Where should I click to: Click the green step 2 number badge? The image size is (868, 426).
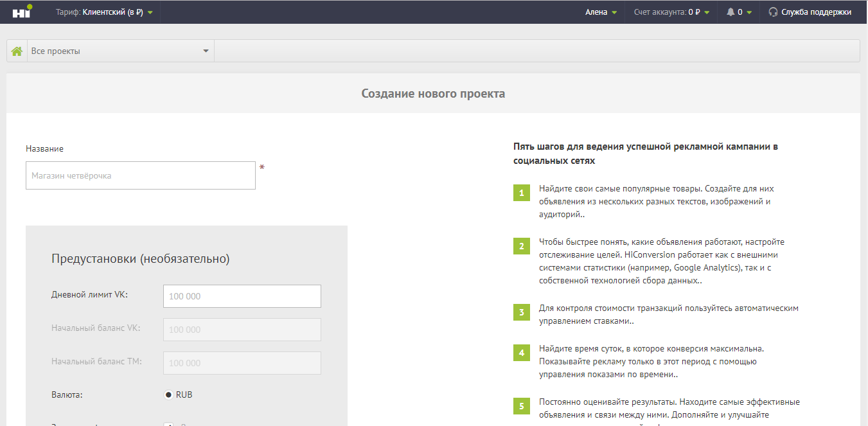tap(522, 246)
